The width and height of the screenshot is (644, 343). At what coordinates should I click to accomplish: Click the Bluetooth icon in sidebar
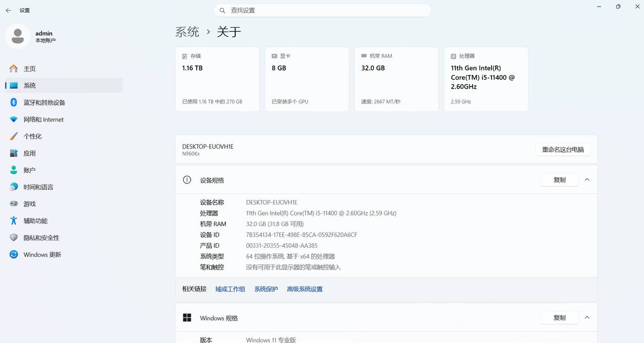[14, 102]
